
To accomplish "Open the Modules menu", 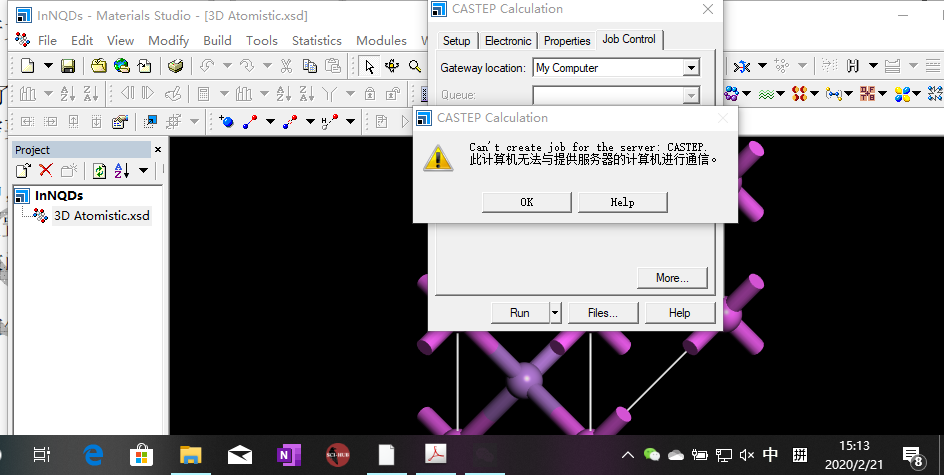I will (x=381, y=41).
